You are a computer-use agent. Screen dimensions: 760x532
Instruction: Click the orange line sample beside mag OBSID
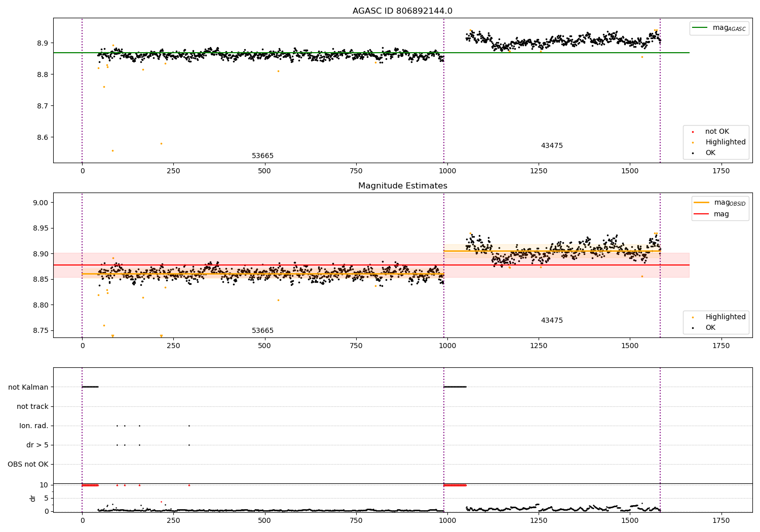point(701,203)
